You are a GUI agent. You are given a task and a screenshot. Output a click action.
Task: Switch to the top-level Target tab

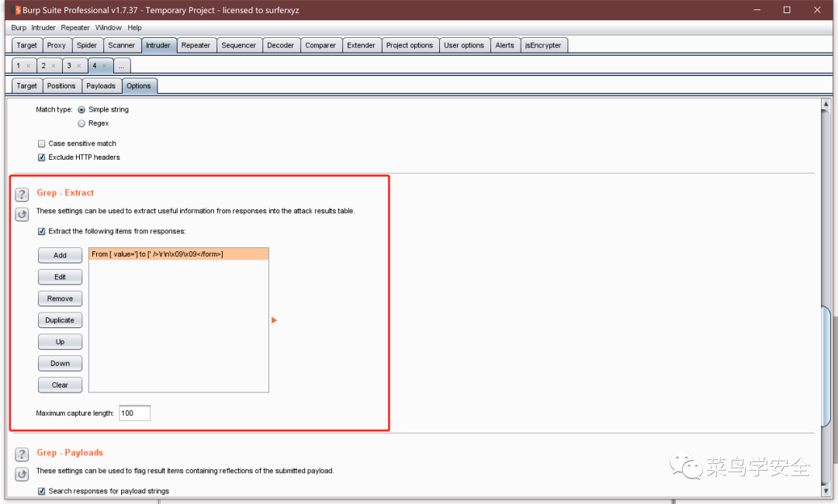click(x=26, y=46)
